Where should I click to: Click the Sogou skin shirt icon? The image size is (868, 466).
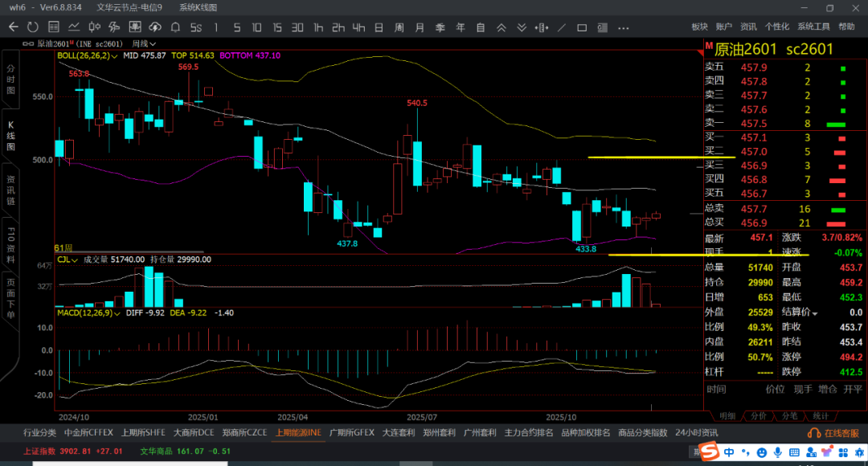[x=827, y=452]
